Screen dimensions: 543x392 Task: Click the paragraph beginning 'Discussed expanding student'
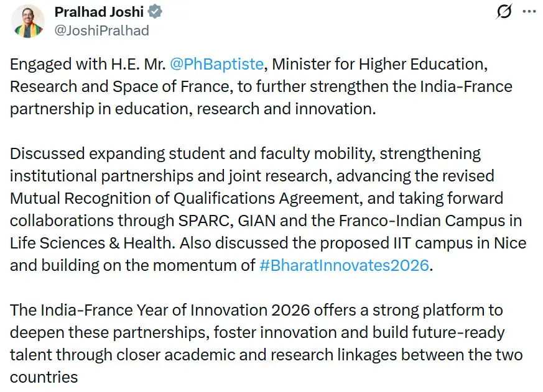point(268,209)
